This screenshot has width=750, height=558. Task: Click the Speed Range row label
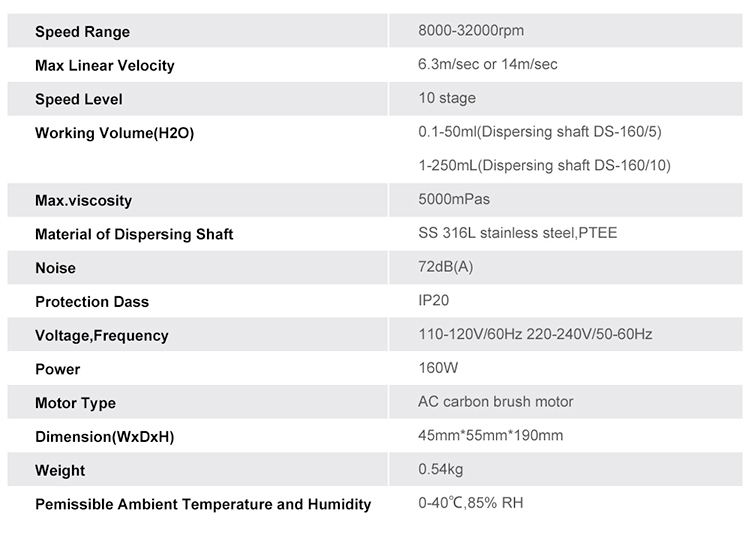pos(82,32)
